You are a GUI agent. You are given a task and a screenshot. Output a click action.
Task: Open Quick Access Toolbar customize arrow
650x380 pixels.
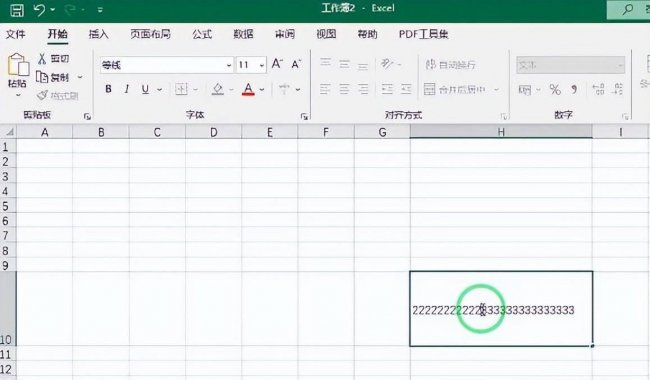[x=100, y=10]
